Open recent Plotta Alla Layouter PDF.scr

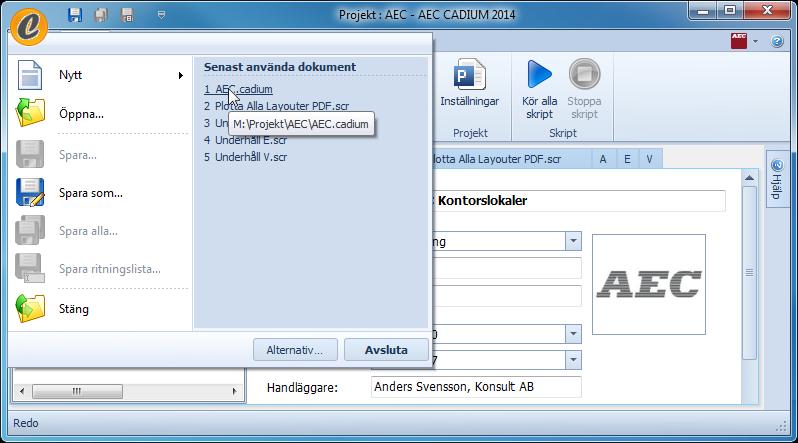click(x=277, y=106)
